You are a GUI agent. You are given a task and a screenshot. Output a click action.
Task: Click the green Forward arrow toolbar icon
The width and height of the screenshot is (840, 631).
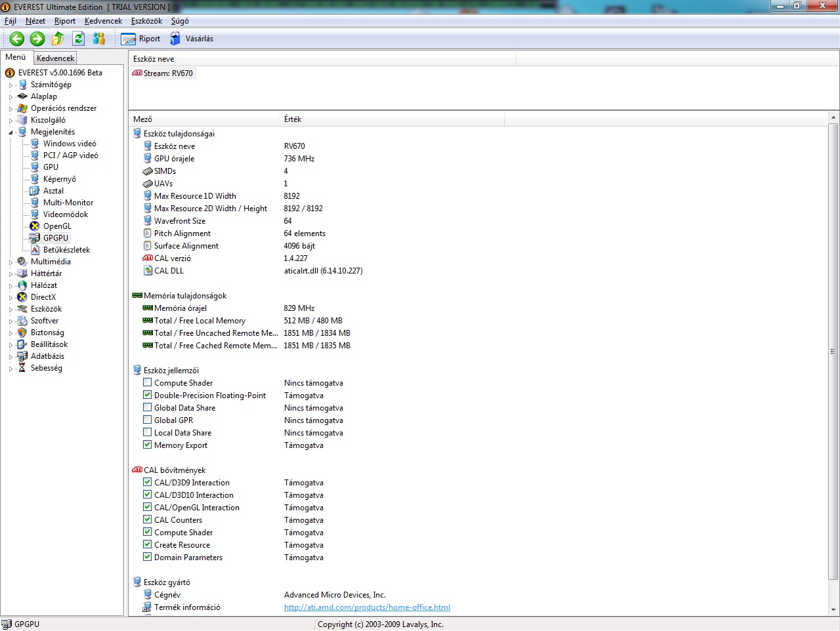[x=37, y=39]
